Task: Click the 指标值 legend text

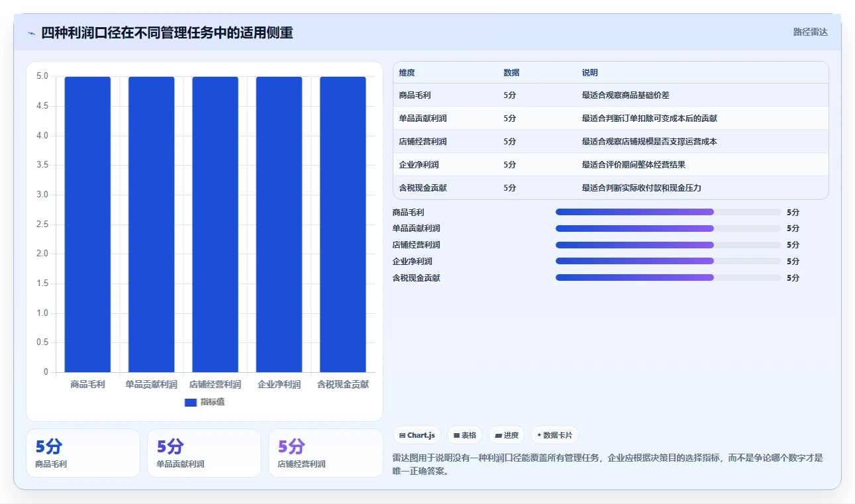Action: point(213,402)
